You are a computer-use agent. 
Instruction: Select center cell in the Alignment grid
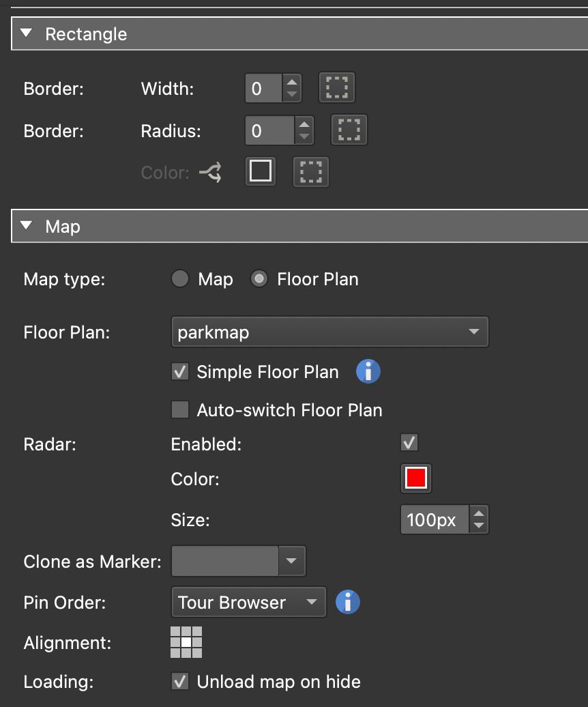(x=187, y=641)
